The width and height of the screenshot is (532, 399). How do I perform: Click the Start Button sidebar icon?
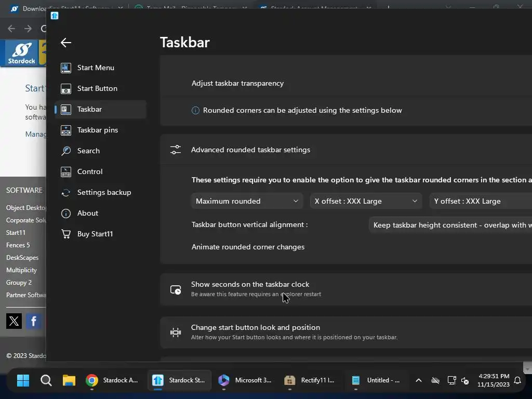tap(66, 88)
